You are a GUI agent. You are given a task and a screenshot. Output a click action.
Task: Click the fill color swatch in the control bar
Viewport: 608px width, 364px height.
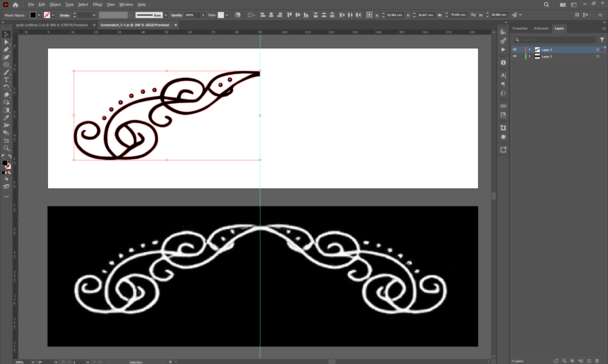33,15
